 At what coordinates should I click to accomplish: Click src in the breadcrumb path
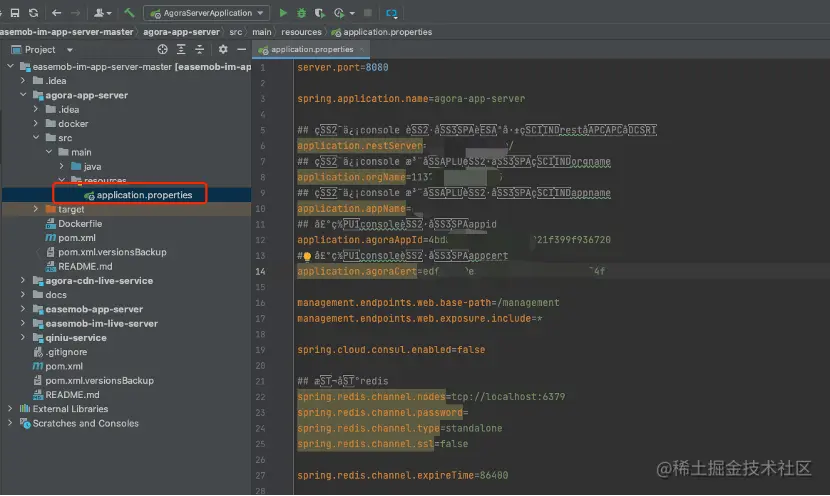tap(236, 32)
